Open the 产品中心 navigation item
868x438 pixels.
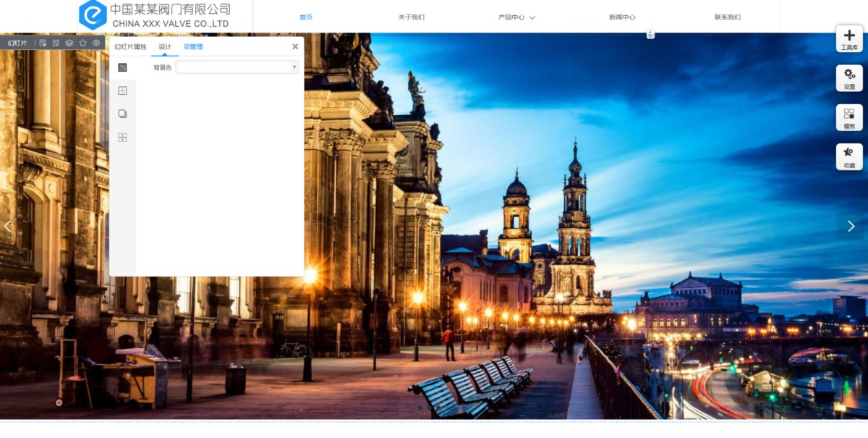[511, 17]
